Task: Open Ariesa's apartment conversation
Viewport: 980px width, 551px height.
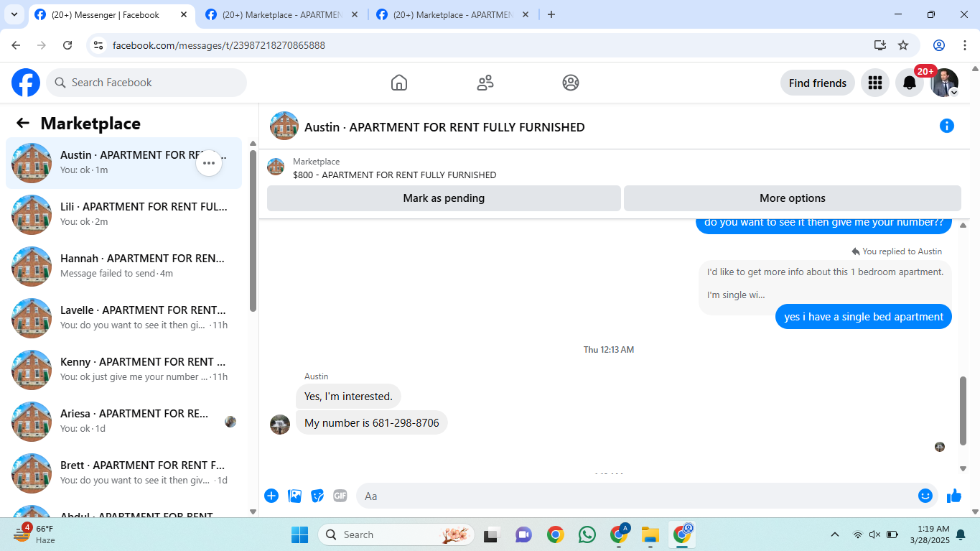Action: tap(124, 422)
